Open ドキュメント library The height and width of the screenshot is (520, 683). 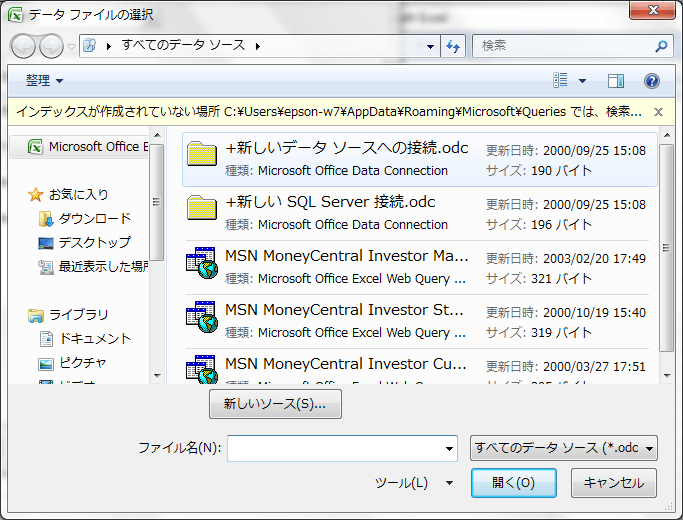click(x=95, y=338)
